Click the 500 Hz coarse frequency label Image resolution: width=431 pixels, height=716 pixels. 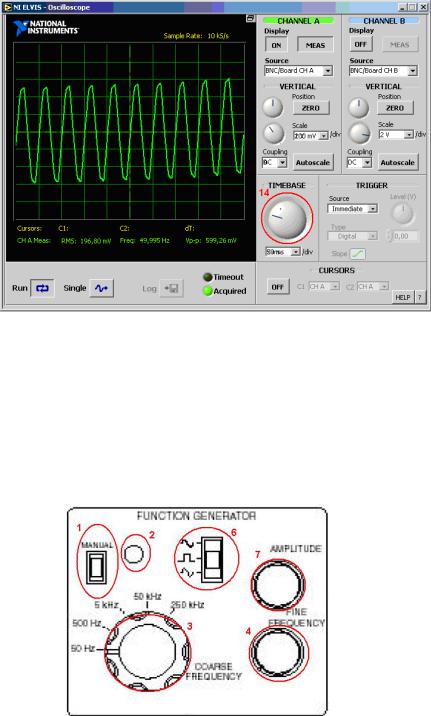(x=87, y=623)
